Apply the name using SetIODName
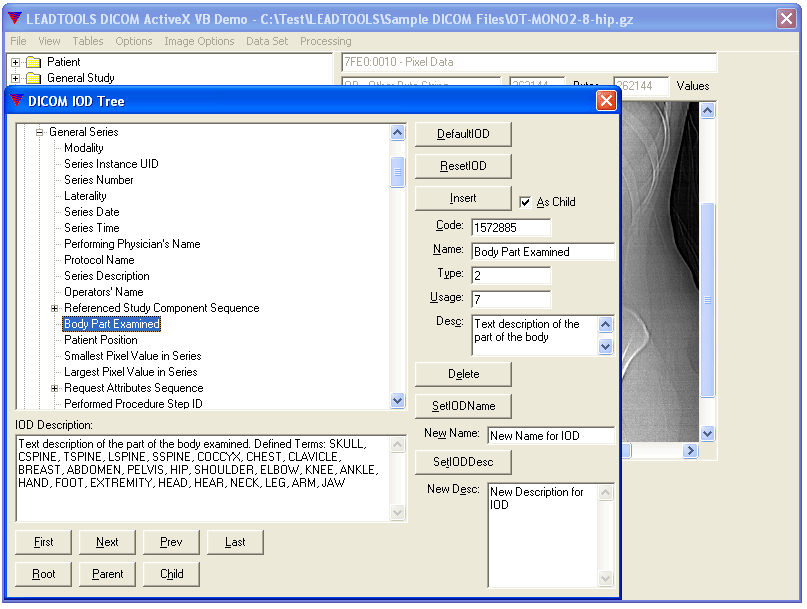The image size is (807, 609). [x=462, y=407]
